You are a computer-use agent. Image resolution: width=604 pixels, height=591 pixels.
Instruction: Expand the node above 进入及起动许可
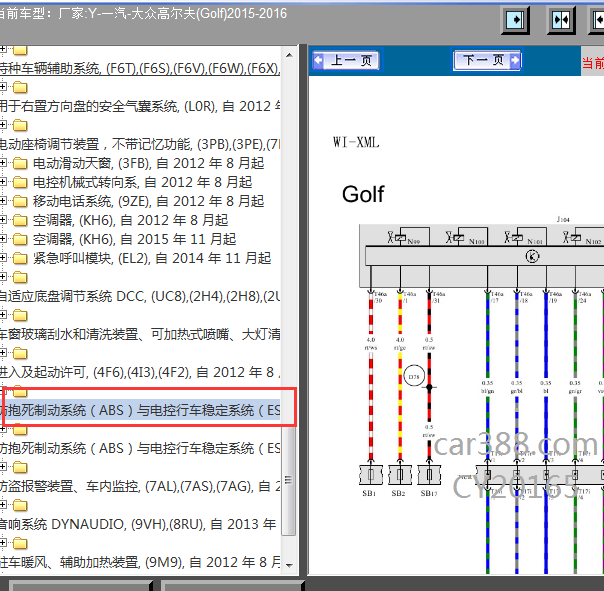click(x=3, y=353)
